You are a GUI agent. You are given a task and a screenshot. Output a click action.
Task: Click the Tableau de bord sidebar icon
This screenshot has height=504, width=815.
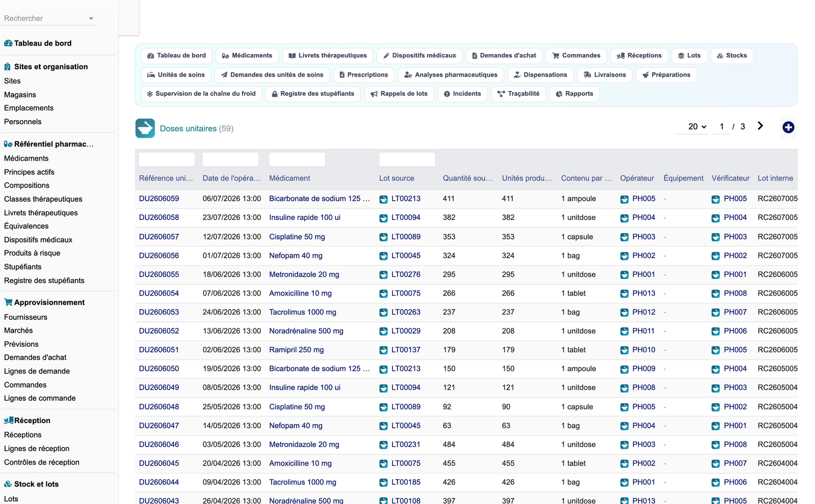pos(8,43)
